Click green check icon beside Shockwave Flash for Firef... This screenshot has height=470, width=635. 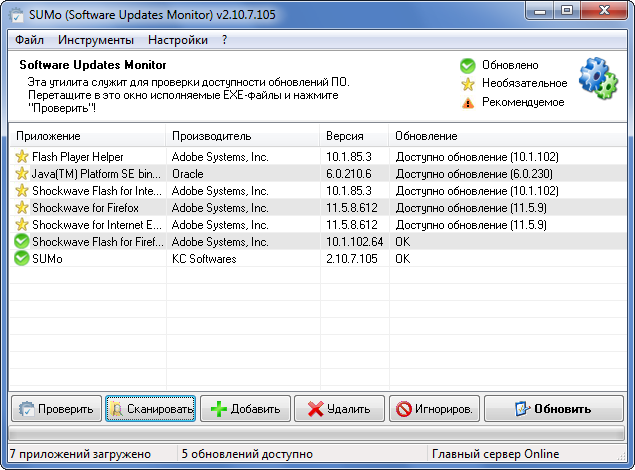point(21,241)
